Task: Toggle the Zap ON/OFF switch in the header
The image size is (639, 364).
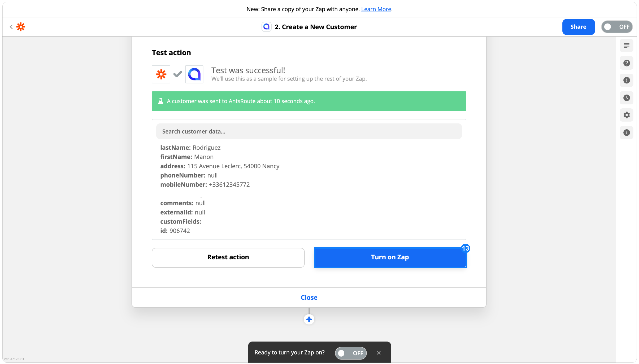Action: (x=617, y=27)
